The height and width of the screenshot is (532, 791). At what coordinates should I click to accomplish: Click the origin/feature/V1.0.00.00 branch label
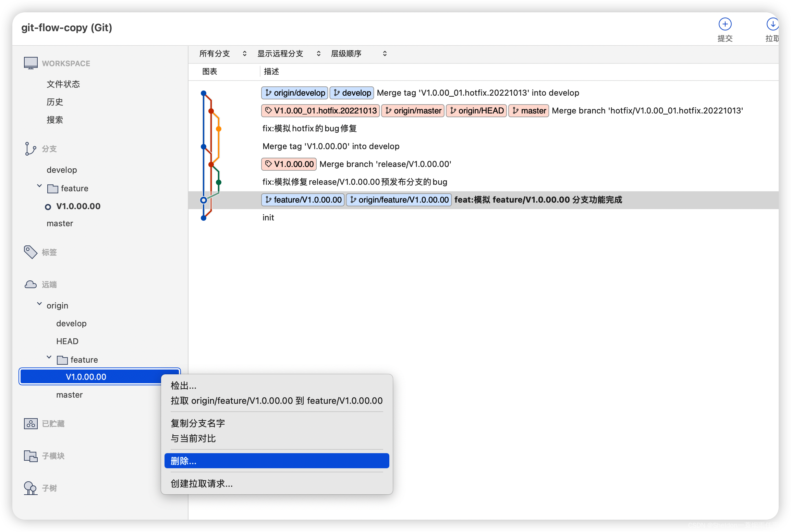(399, 200)
